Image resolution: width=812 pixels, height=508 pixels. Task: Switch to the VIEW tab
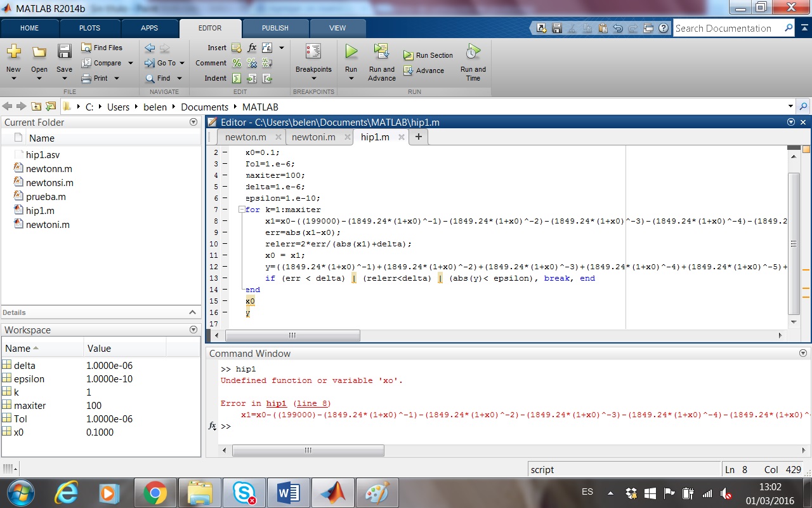337,28
